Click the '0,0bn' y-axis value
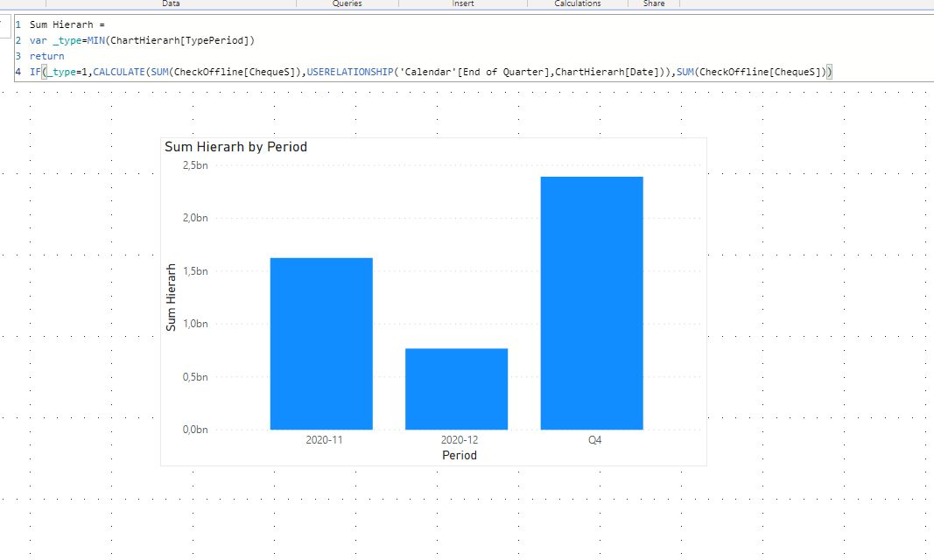Screen dimensions: 934x560 pos(195,430)
